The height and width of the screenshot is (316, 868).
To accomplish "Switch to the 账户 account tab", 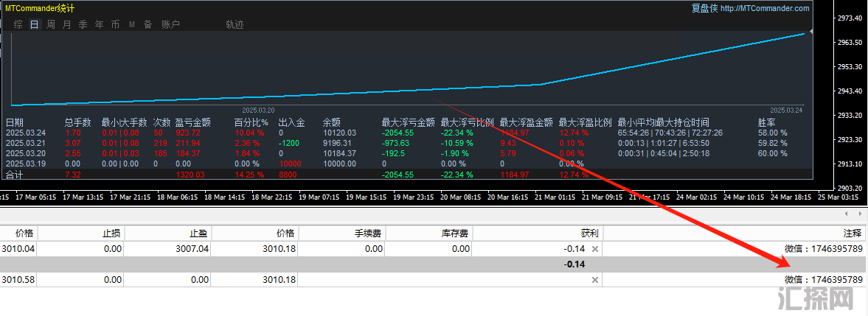I will point(170,24).
